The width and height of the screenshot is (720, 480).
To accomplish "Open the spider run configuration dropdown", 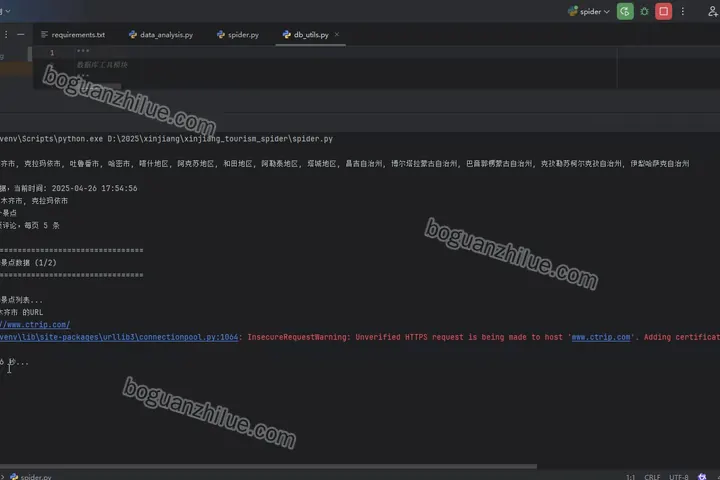I will coord(589,11).
